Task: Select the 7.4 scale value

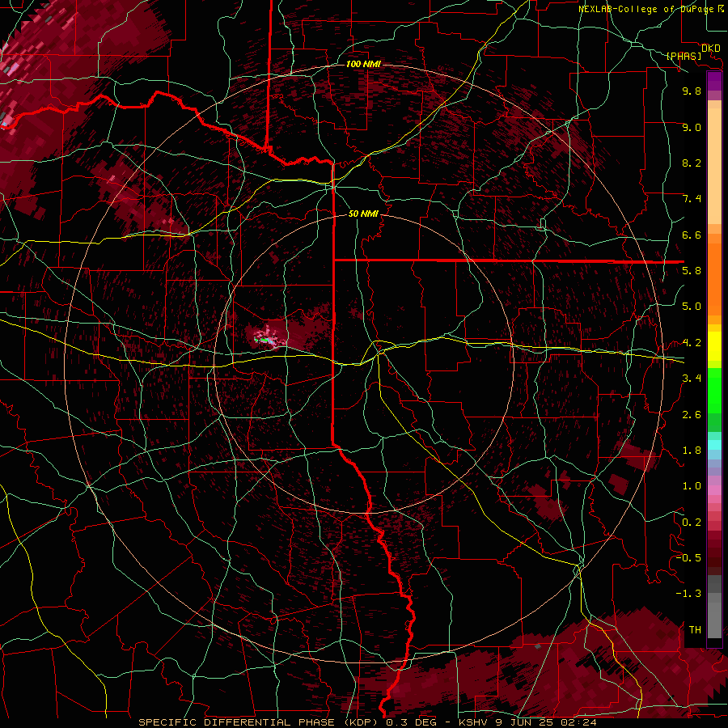Action: point(692,199)
